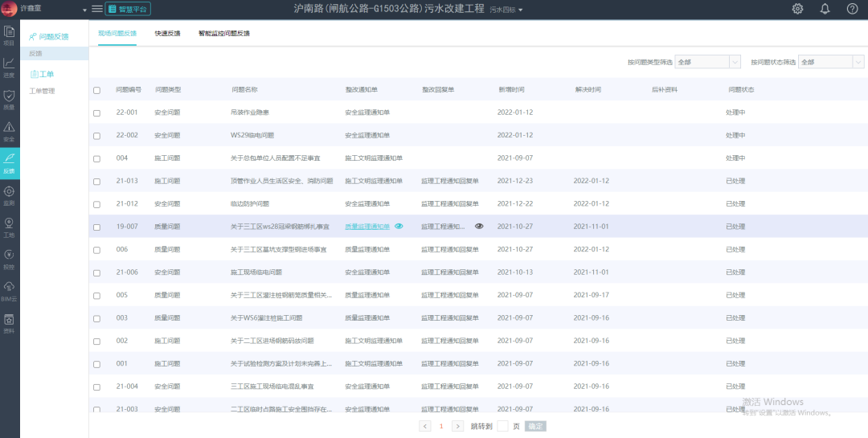Switch to 现场问题反馈 tab
The image size is (868, 438).
click(x=117, y=33)
